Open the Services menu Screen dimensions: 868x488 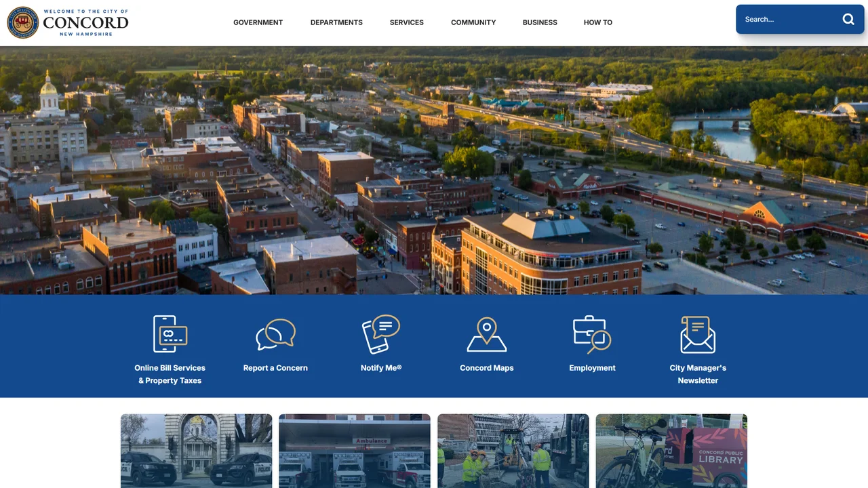(407, 22)
